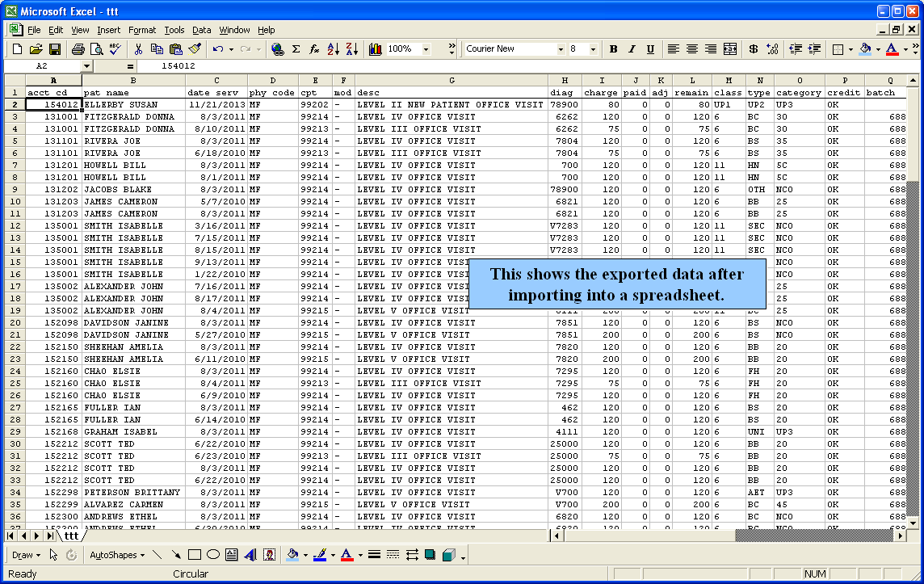Open the Borders dropdown arrow
Image resolution: width=924 pixels, height=584 pixels.
[x=850, y=49]
